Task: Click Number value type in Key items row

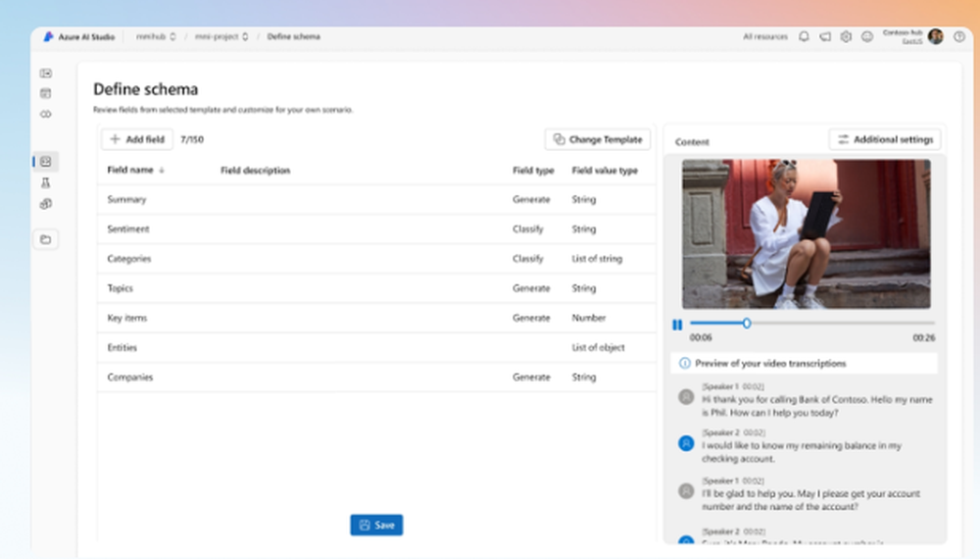Action: click(589, 318)
